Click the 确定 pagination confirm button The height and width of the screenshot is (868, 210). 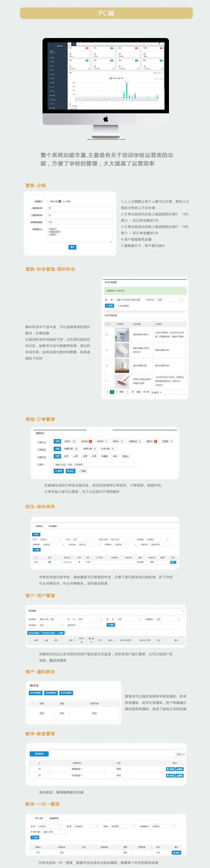click(x=139, y=392)
